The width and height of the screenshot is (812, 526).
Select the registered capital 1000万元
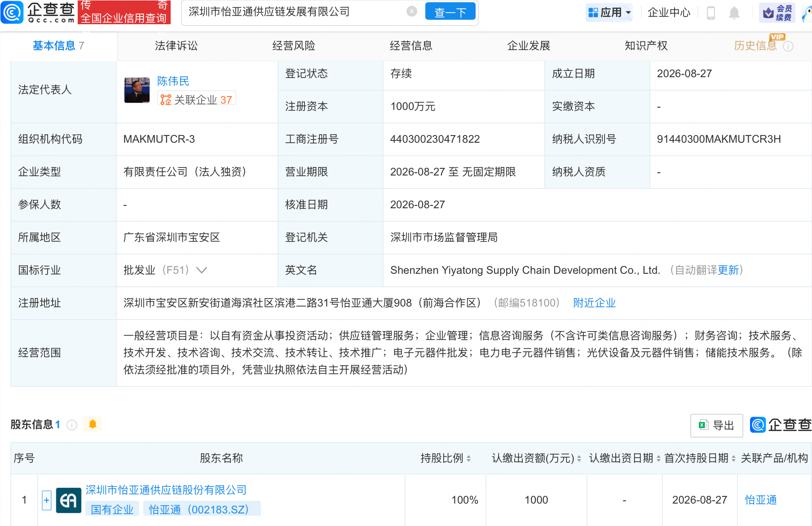pyautogui.click(x=413, y=106)
